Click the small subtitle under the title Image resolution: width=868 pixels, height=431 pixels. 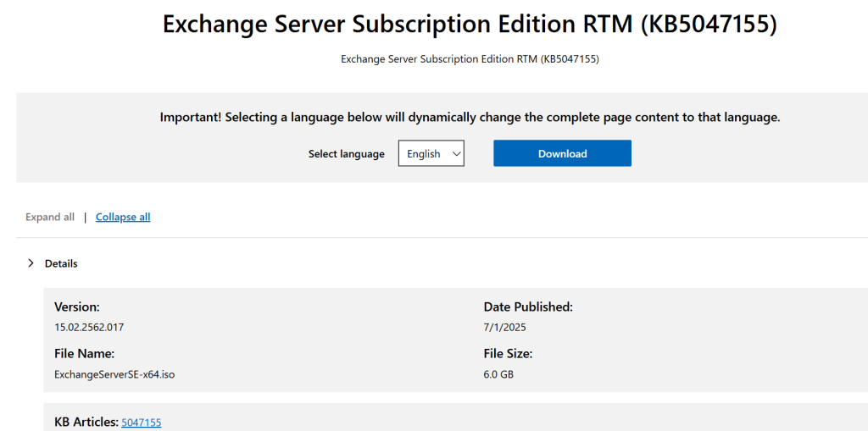(470, 59)
